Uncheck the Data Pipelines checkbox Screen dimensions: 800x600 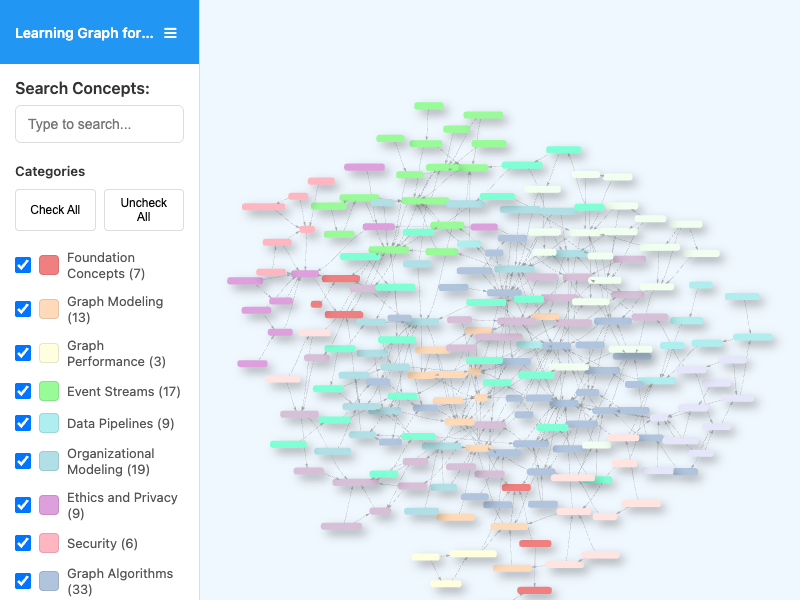pyautogui.click(x=23, y=423)
